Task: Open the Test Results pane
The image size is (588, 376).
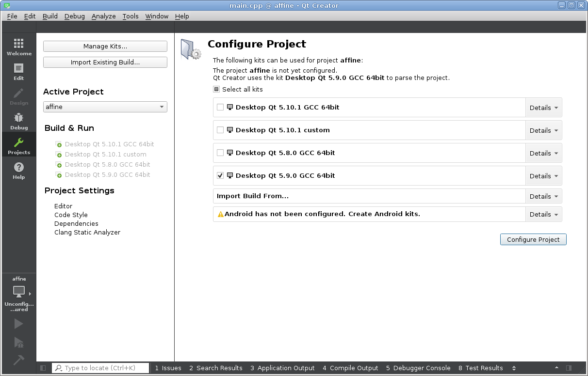Action: point(480,368)
